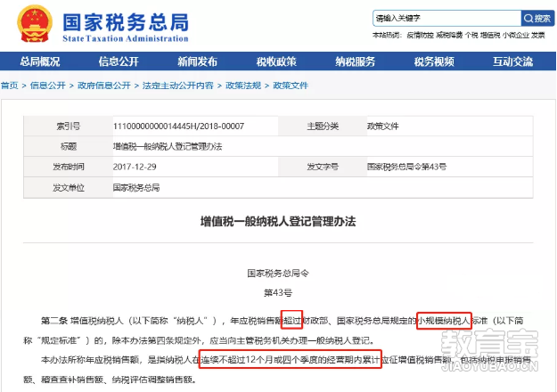Click the 第43号 line in the article
557x392 pixels.
pos(278,292)
